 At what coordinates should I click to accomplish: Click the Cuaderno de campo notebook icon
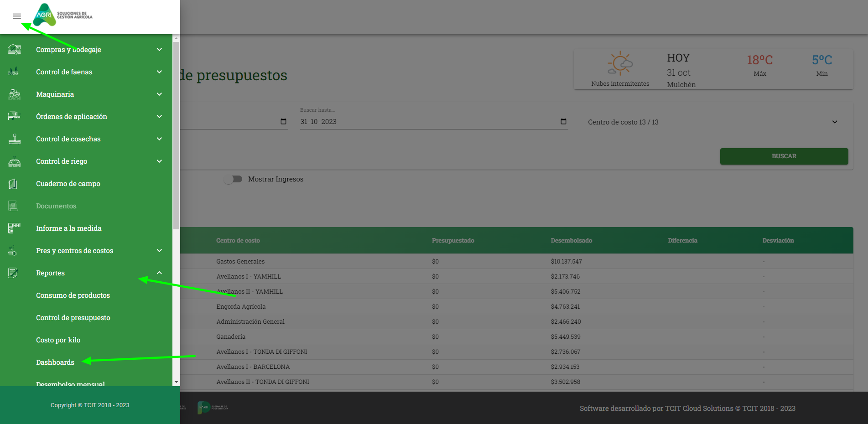coord(13,183)
